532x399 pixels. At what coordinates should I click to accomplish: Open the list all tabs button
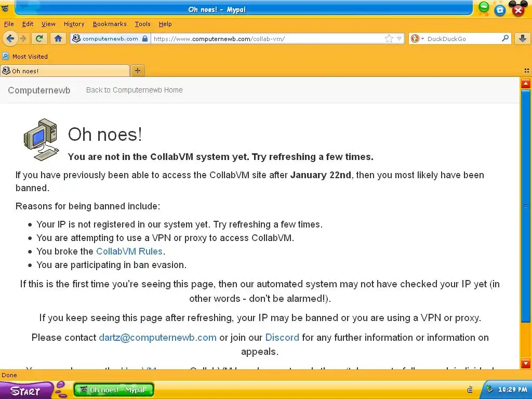tap(527, 71)
